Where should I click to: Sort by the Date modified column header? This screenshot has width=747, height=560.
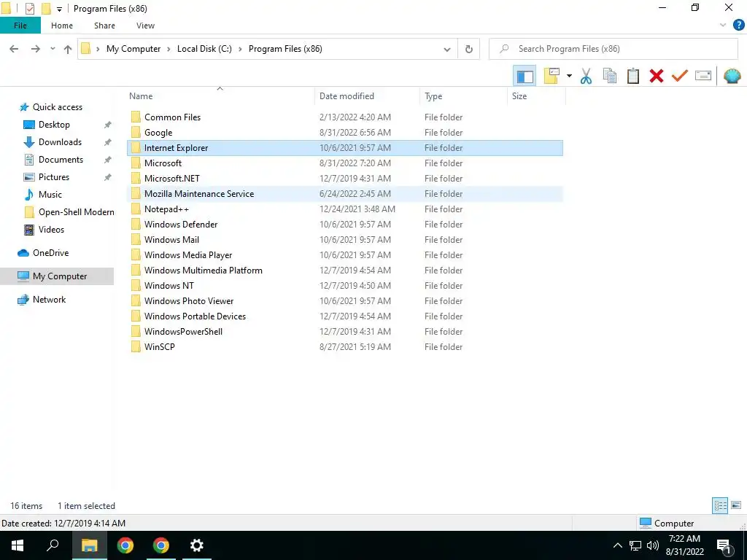(347, 96)
